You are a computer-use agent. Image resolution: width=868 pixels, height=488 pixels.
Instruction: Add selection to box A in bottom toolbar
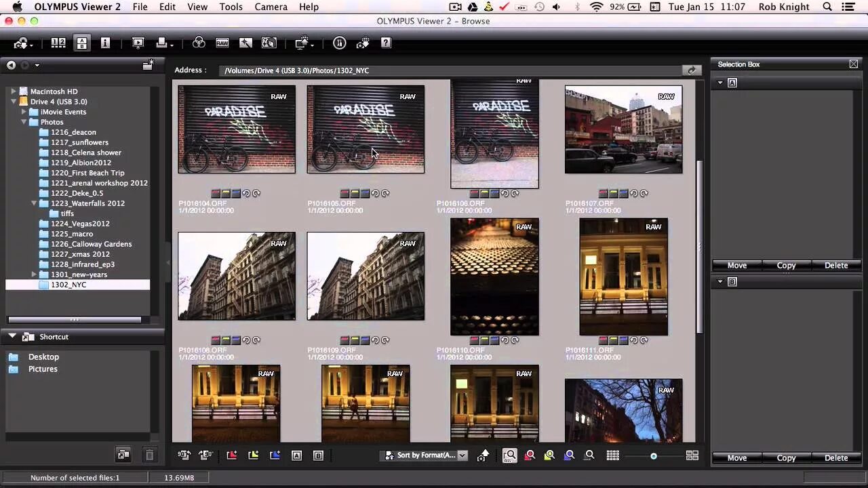[x=296, y=455]
